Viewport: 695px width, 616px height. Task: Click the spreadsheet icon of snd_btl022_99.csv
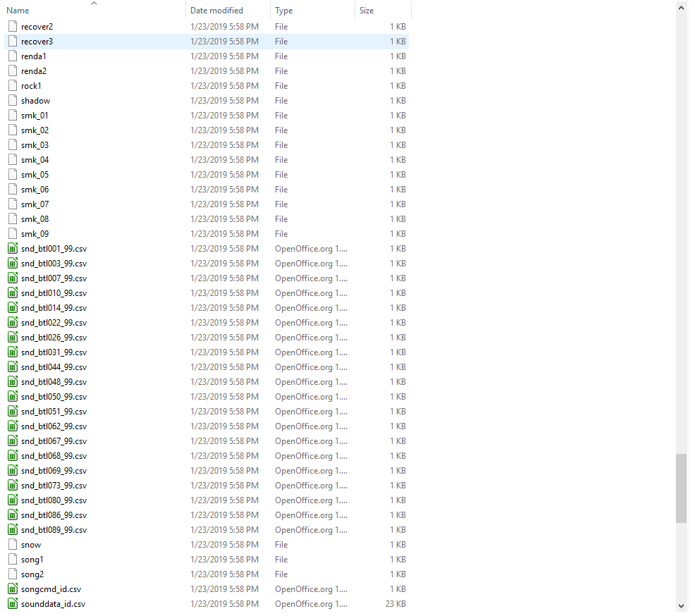(x=13, y=323)
